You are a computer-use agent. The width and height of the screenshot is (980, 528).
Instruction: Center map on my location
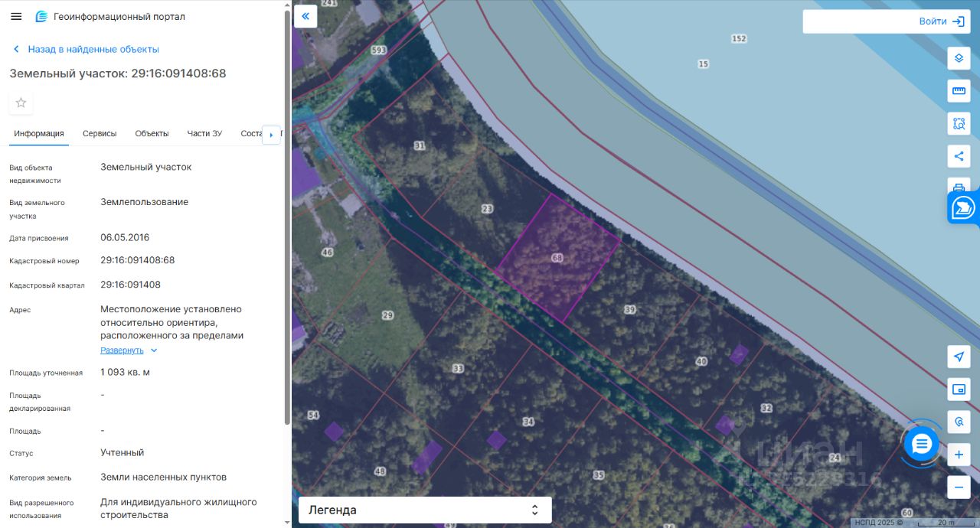coord(959,357)
